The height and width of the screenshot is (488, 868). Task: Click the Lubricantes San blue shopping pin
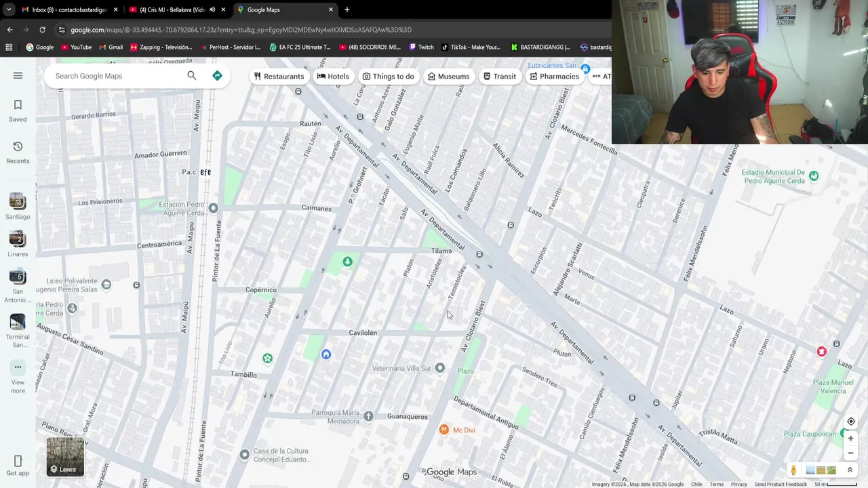[x=585, y=68]
